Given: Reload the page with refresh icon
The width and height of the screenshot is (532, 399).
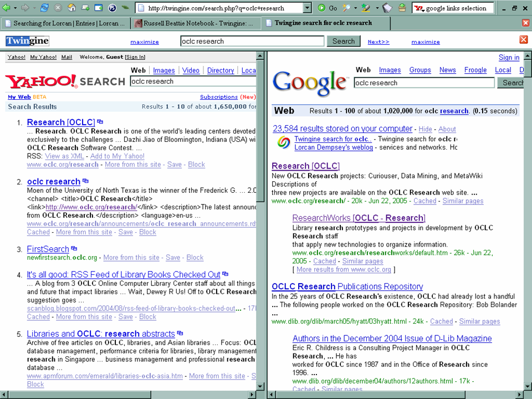Looking at the screenshot, I should [x=44, y=7].
